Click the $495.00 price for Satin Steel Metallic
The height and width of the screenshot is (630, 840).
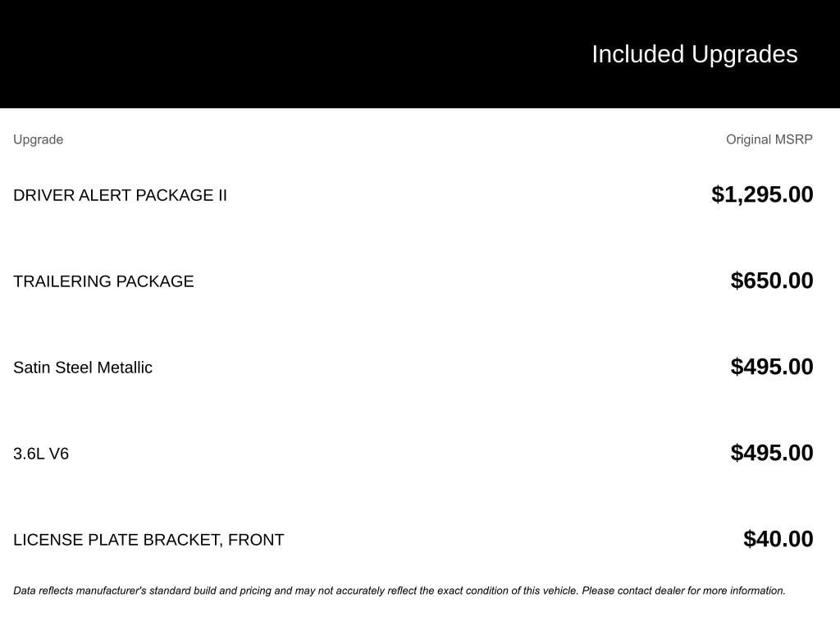[772, 367]
